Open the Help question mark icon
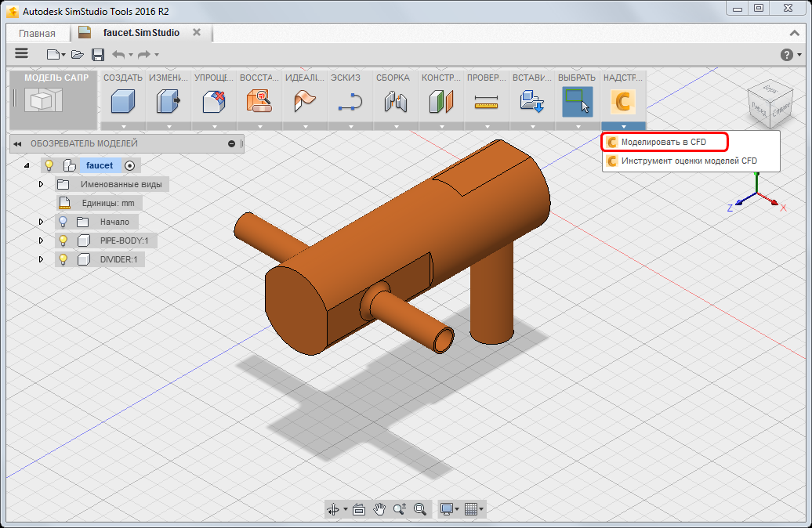This screenshot has height=528, width=812. point(787,54)
